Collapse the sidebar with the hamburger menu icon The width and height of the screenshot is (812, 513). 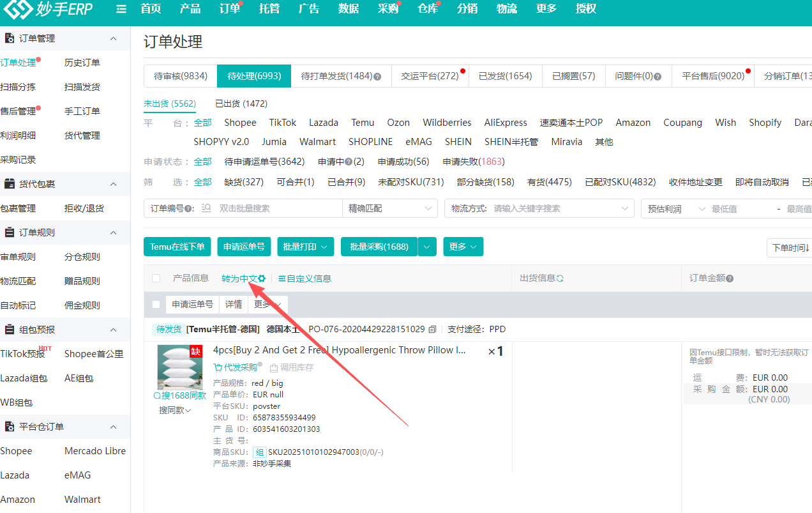coord(121,9)
